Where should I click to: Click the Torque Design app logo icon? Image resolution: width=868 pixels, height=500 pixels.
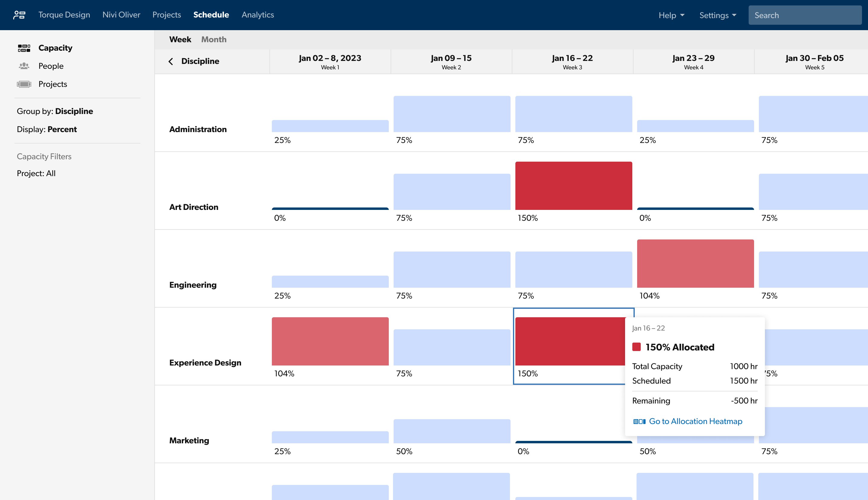click(20, 15)
